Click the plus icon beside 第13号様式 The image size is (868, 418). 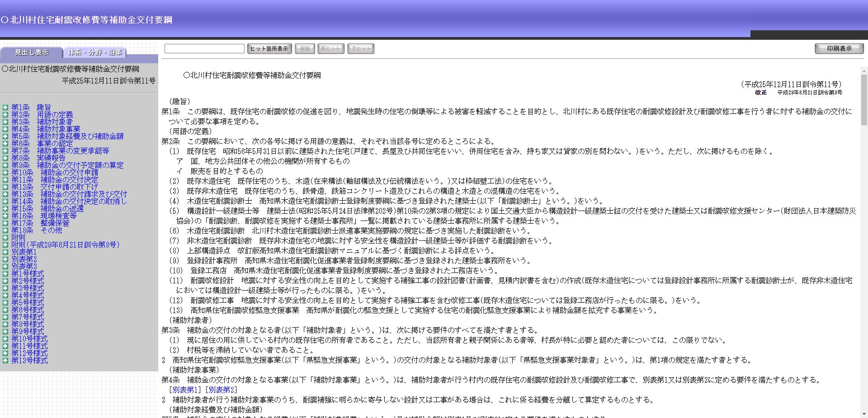coord(5,361)
